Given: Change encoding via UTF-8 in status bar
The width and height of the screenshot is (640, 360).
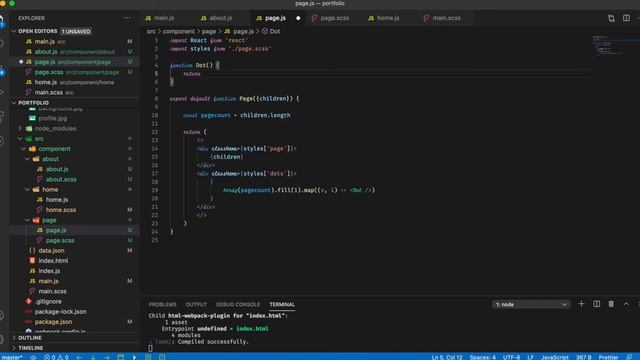Looking at the screenshot, I should coord(511,357).
